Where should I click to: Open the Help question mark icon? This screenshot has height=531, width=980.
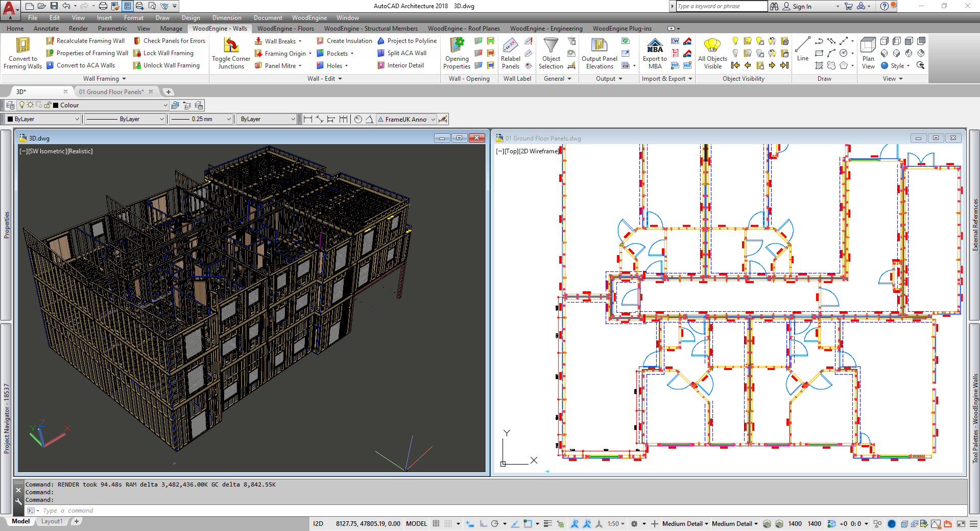tap(885, 6)
